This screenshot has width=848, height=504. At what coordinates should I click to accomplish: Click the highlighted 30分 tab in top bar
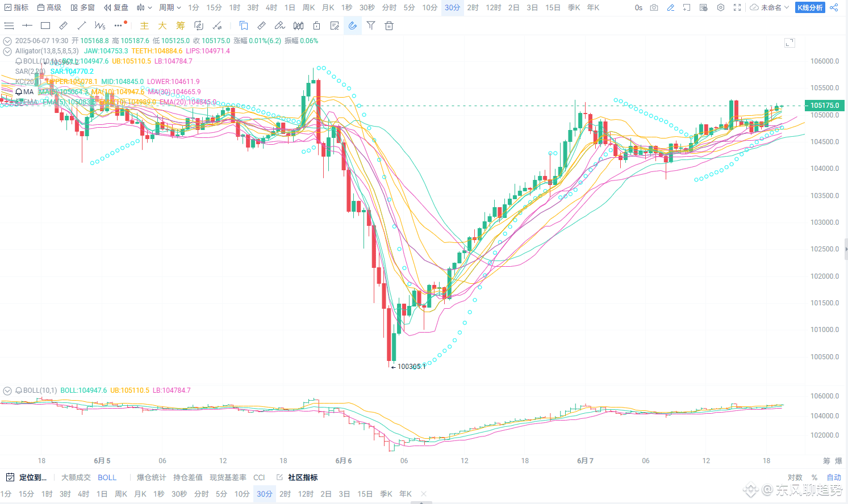(x=453, y=7)
